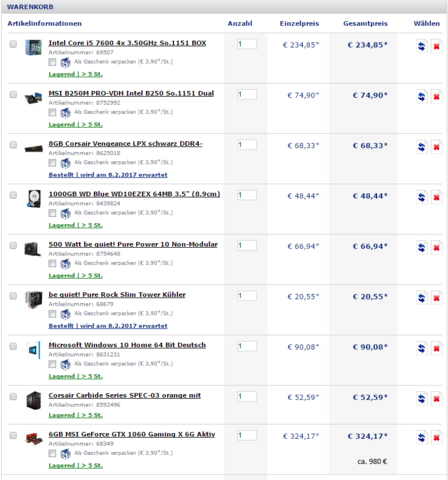Image resolution: width=448 pixels, height=480 pixels.
Task: Tick selection checkbox for Intel Core i5 7600
Action: (13, 44)
